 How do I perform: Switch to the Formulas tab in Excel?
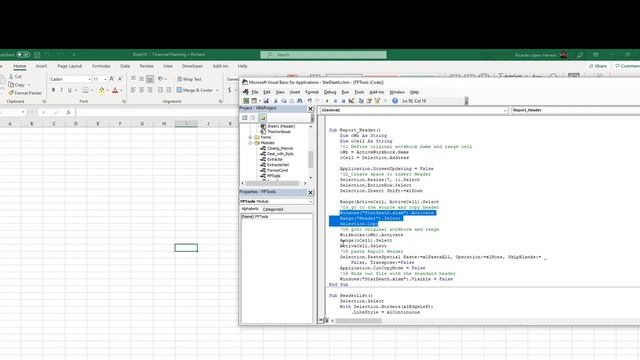(101, 66)
